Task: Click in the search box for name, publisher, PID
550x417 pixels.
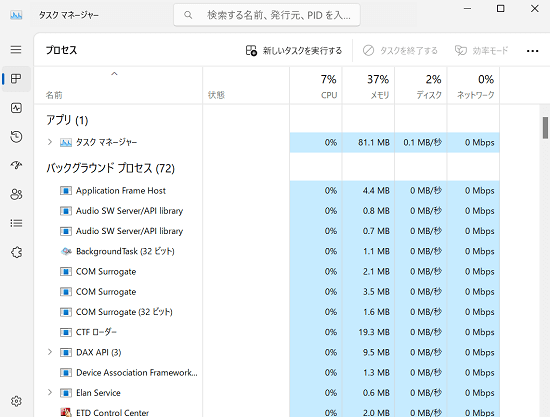Action: click(x=267, y=15)
